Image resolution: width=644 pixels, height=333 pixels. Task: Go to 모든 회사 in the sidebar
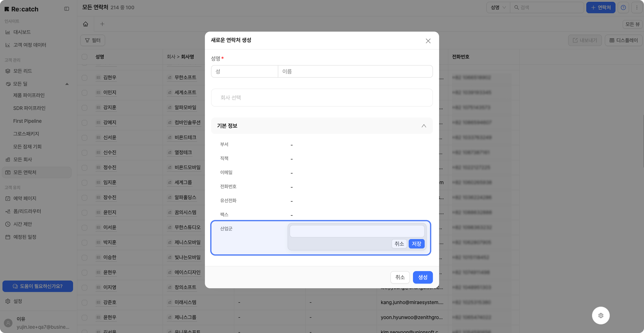pyautogui.click(x=22, y=159)
